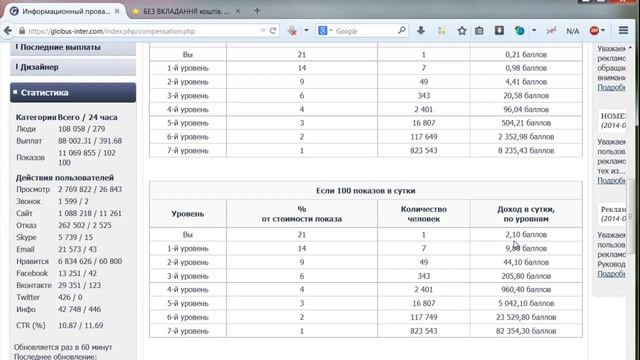Click the Выплат 88 002.31 / 391.68 statistic

point(69,141)
